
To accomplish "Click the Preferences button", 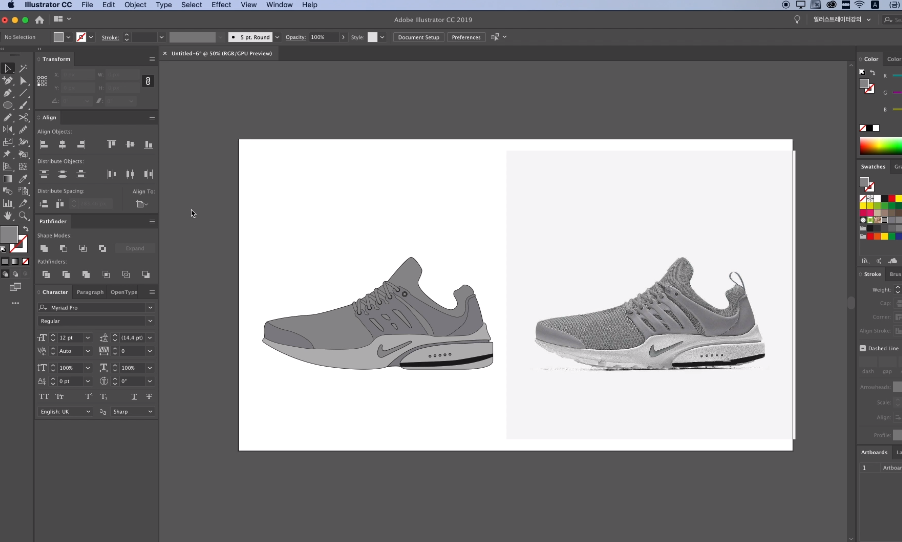I will (465, 37).
